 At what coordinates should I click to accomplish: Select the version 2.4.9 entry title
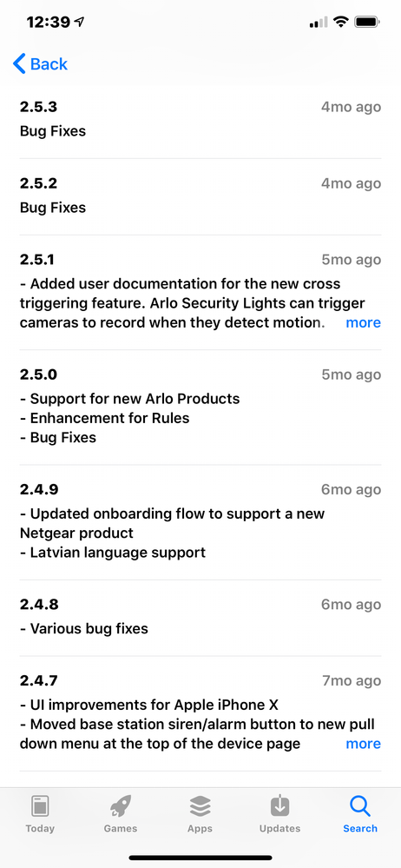click(x=39, y=490)
